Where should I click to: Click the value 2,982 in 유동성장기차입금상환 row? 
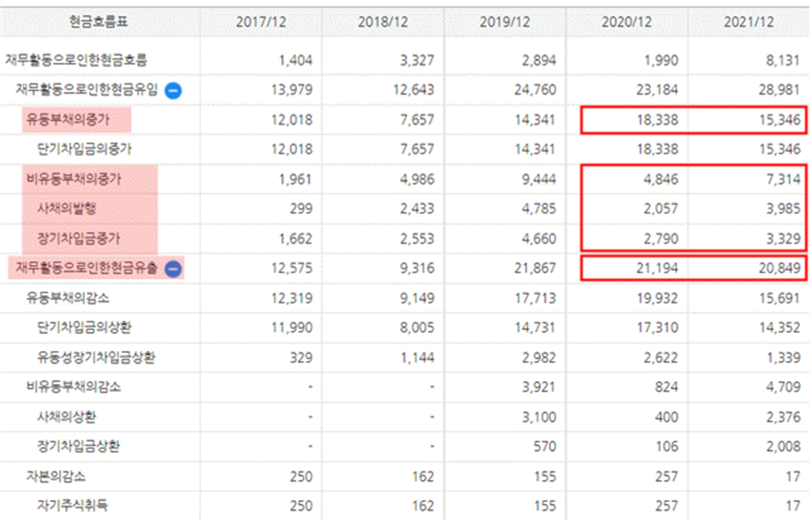(539, 358)
